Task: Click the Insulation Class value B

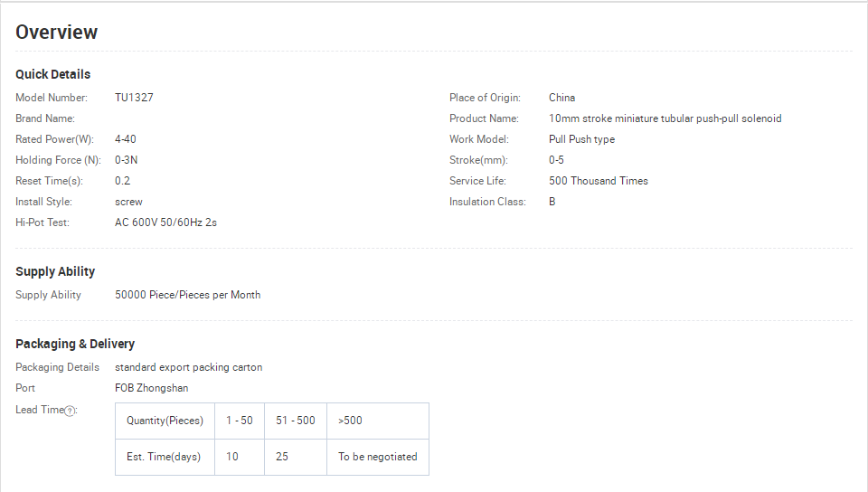Action: pyautogui.click(x=552, y=202)
